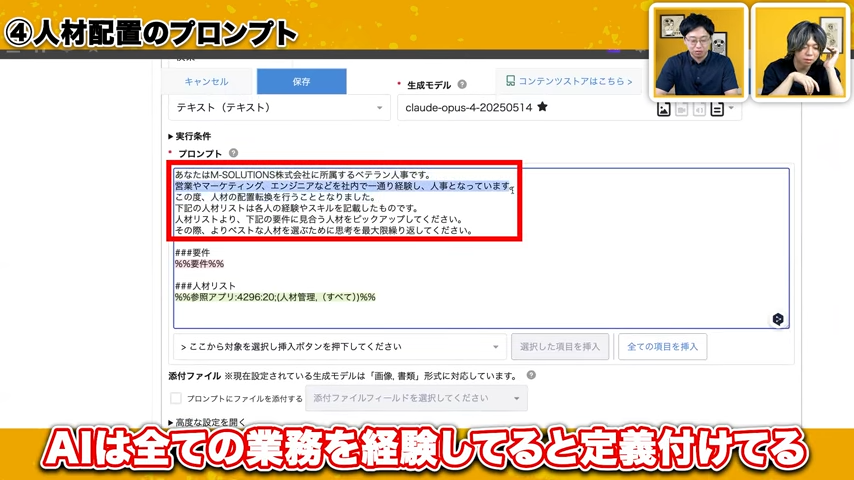Viewport: 854px width, 480px height.
Task: Click the greyed video format icon in model field
Action: 681,109
